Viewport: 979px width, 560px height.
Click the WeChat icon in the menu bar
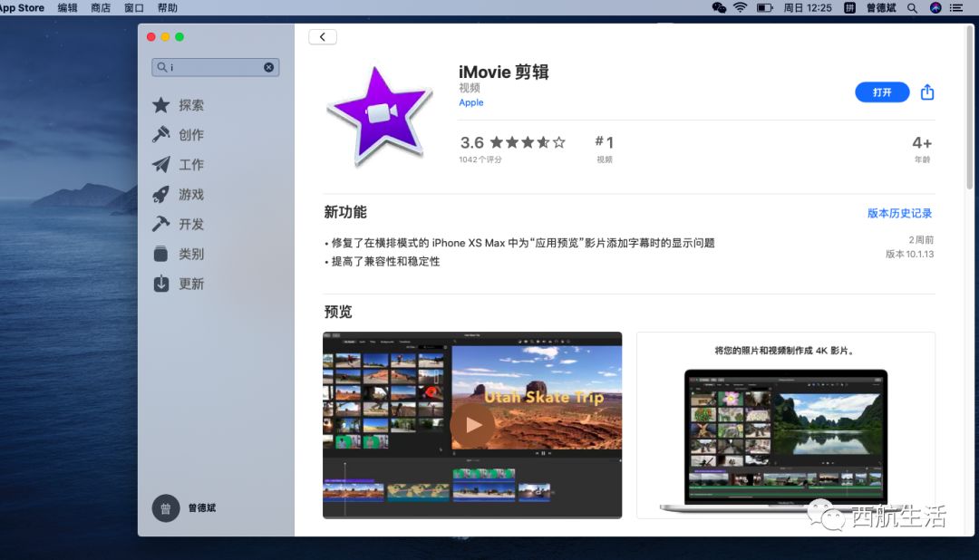click(x=719, y=7)
